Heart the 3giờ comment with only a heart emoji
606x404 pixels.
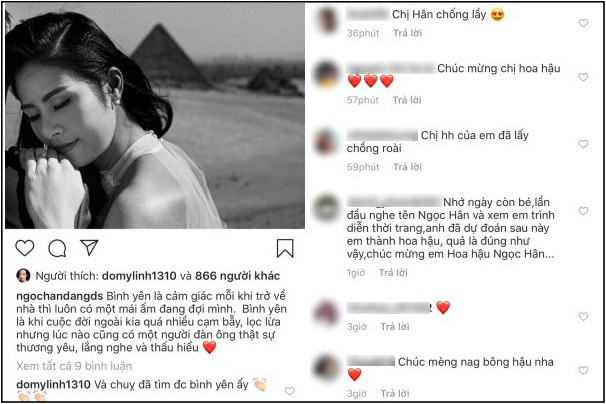(x=583, y=316)
